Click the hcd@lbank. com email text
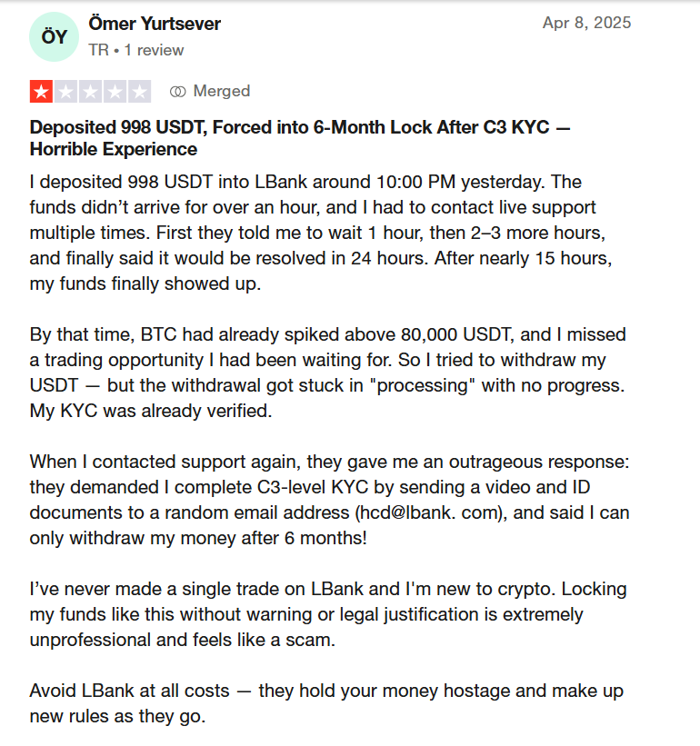 431,512
